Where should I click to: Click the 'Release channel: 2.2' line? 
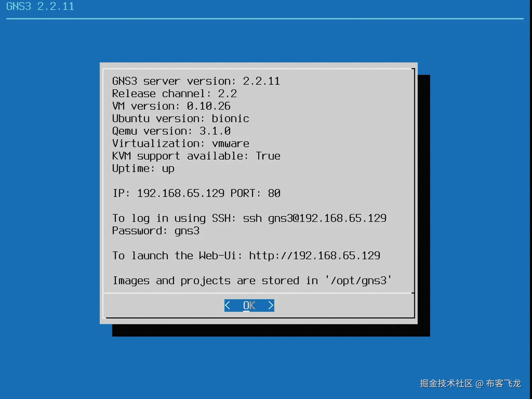pos(174,94)
